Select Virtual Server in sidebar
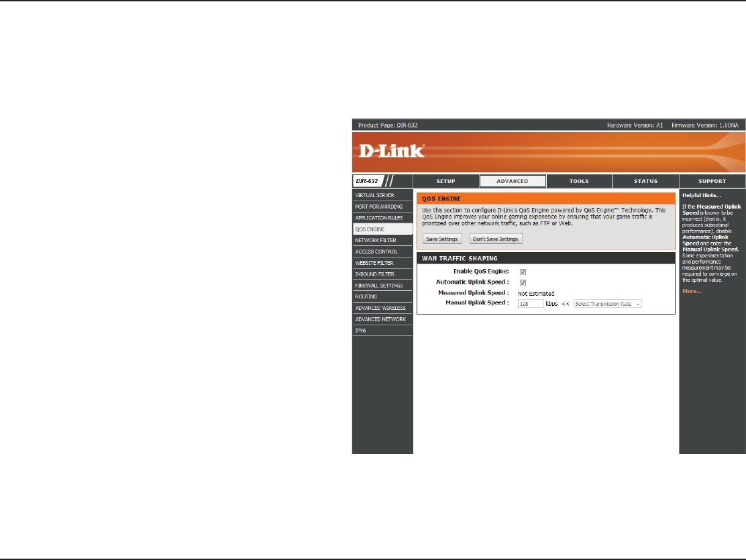This screenshot has height=560, width=746. coord(382,195)
